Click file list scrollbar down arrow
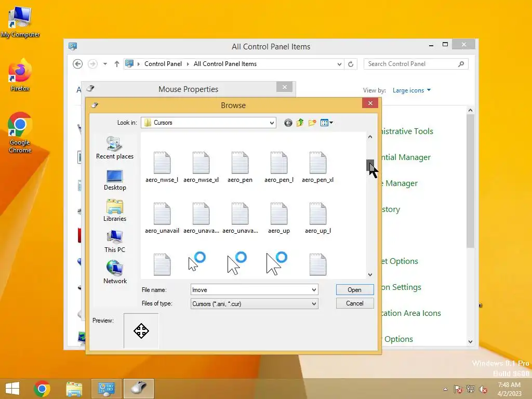This screenshot has height=399, width=532. pyautogui.click(x=370, y=274)
